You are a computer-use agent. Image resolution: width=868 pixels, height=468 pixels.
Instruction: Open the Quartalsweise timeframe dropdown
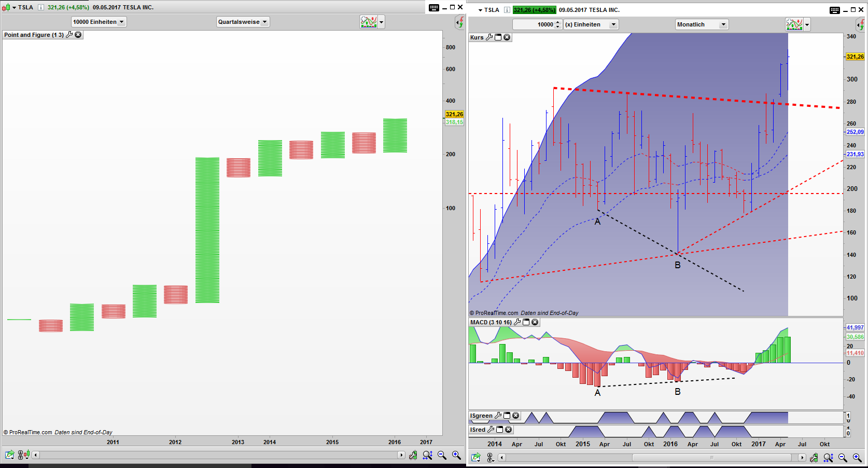tap(243, 22)
